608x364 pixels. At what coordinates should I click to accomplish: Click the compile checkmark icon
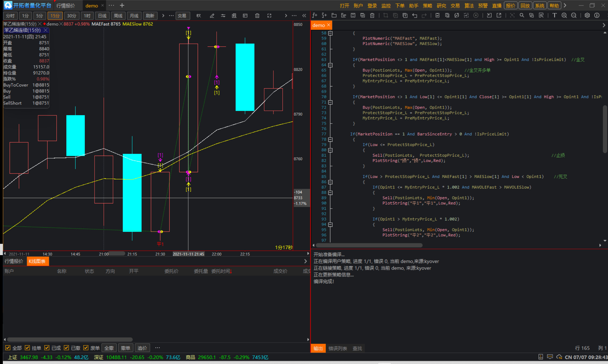click(x=437, y=15)
